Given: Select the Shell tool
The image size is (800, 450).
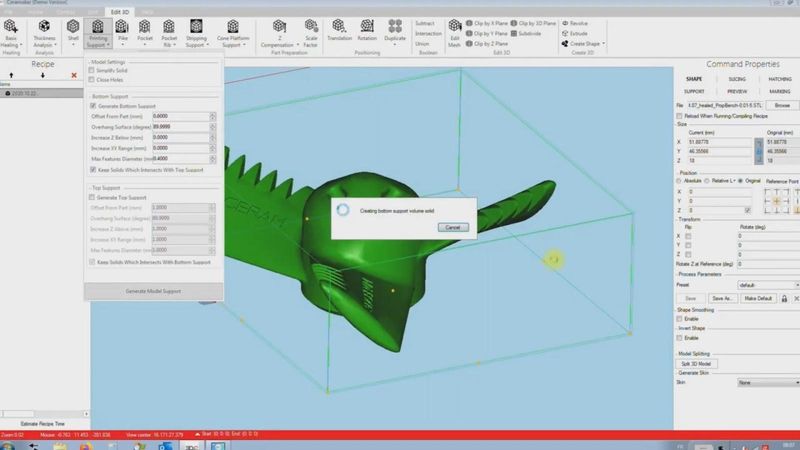Looking at the screenshot, I should pyautogui.click(x=73, y=30).
